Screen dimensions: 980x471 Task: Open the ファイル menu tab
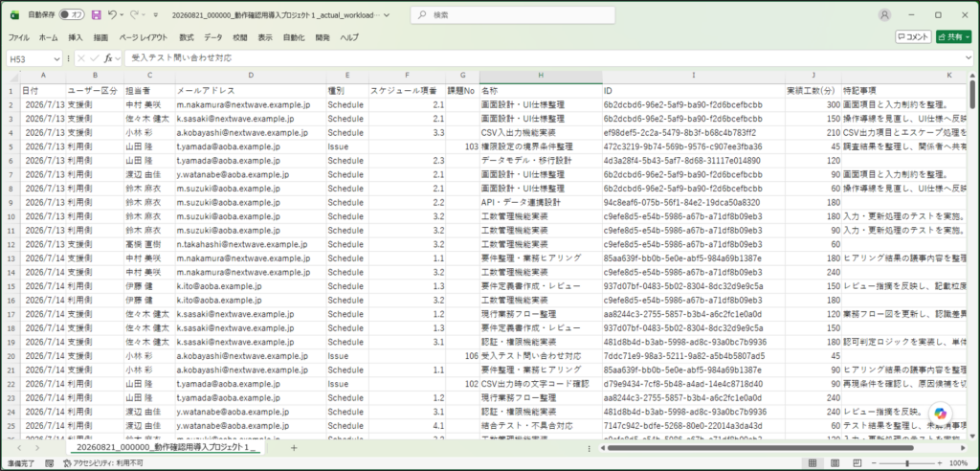(19, 37)
